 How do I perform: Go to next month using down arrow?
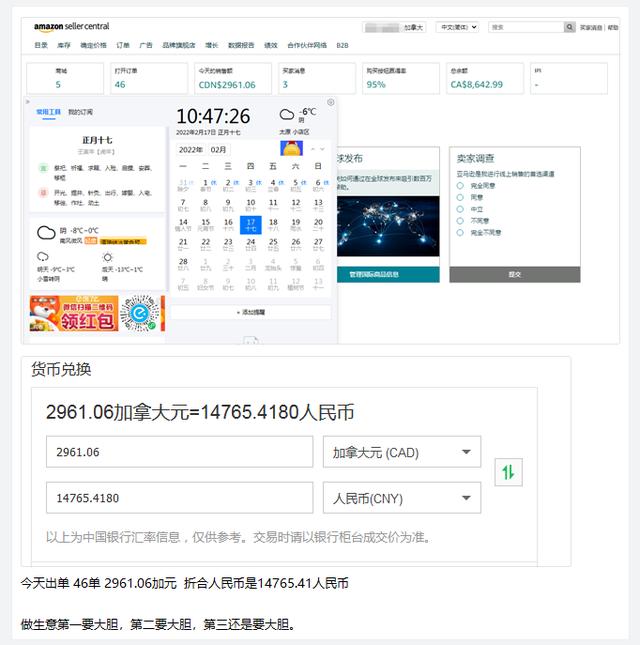tap(322, 149)
